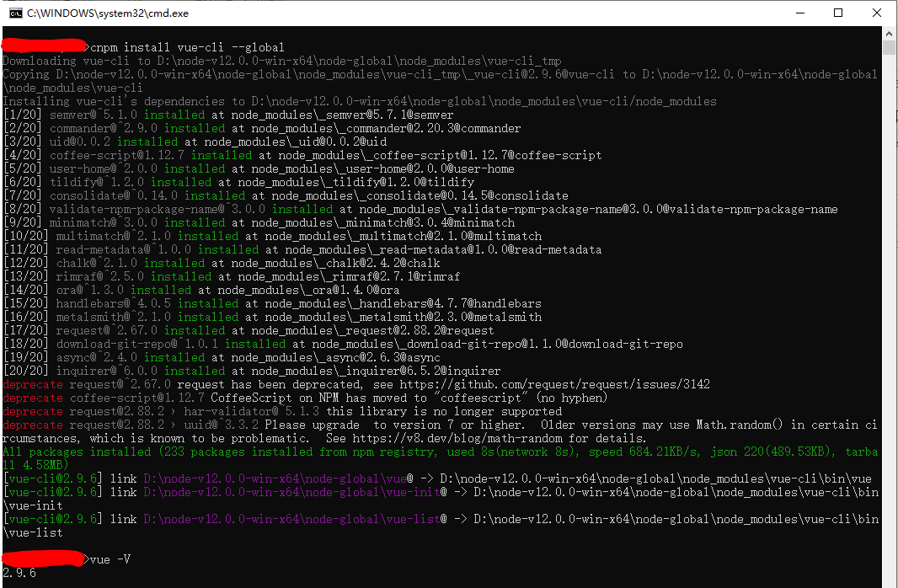Click the '[4/20] coffee-script@1.12.7' line
Image resolution: width=898 pixels, height=588 pixels.
click(302, 155)
